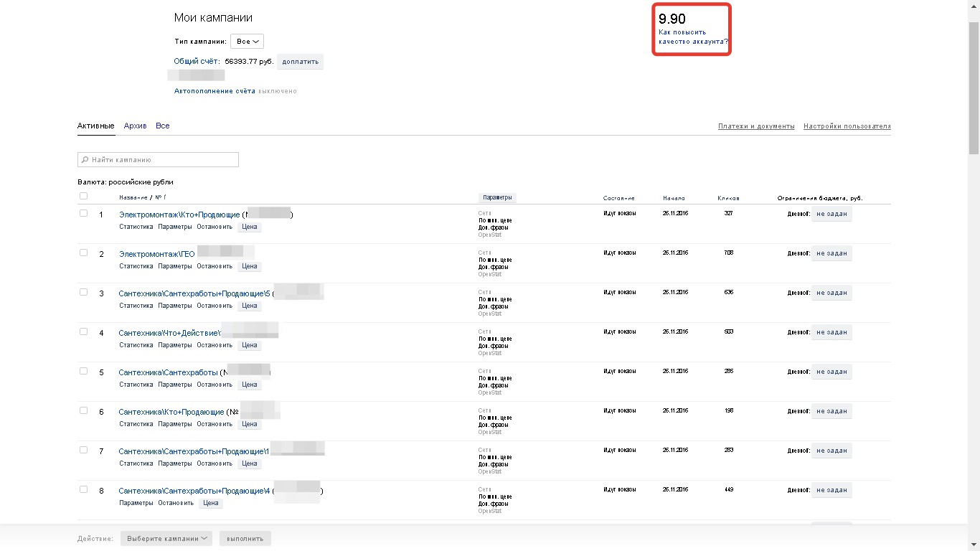Click the magnifier icon in the campaign search
Viewport: 980px width, 551px height.
point(85,160)
